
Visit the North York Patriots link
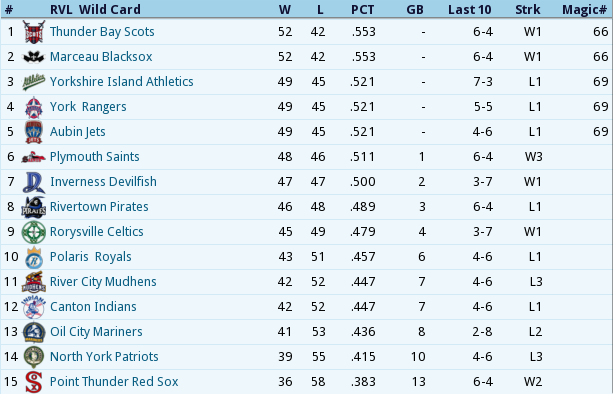pos(104,357)
